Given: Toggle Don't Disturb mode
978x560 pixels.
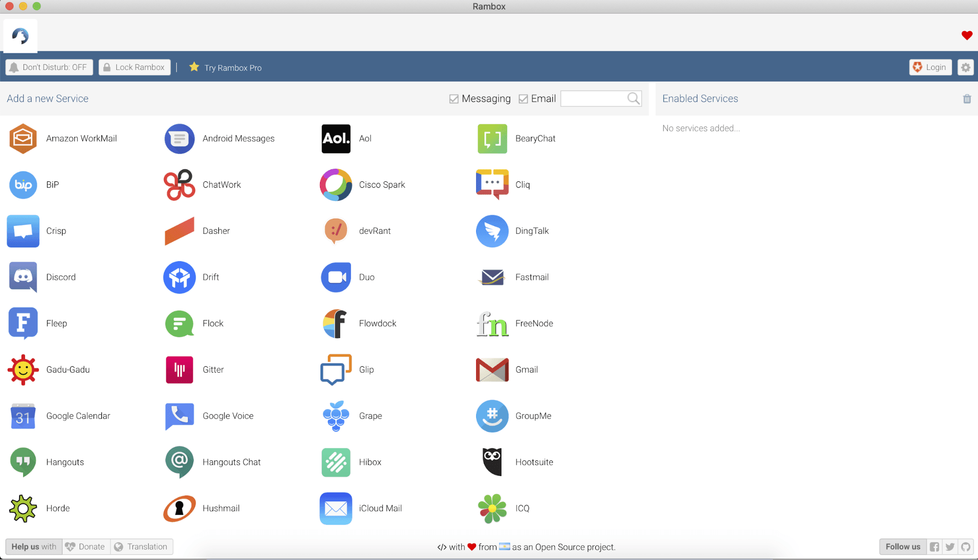Looking at the screenshot, I should click(49, 67).
